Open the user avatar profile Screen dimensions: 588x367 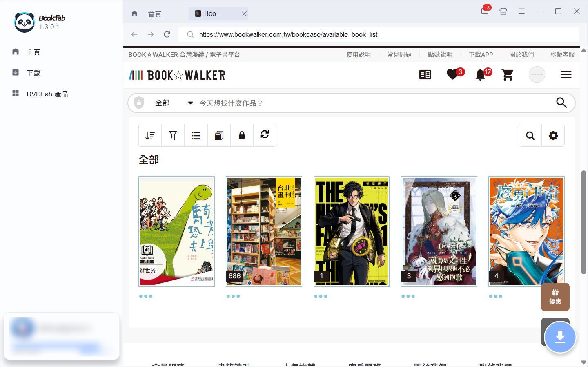[537, 74]
